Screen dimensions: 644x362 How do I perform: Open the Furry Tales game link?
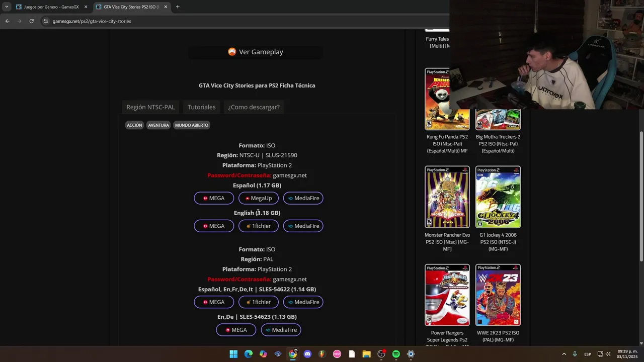(x=437, y=42)
